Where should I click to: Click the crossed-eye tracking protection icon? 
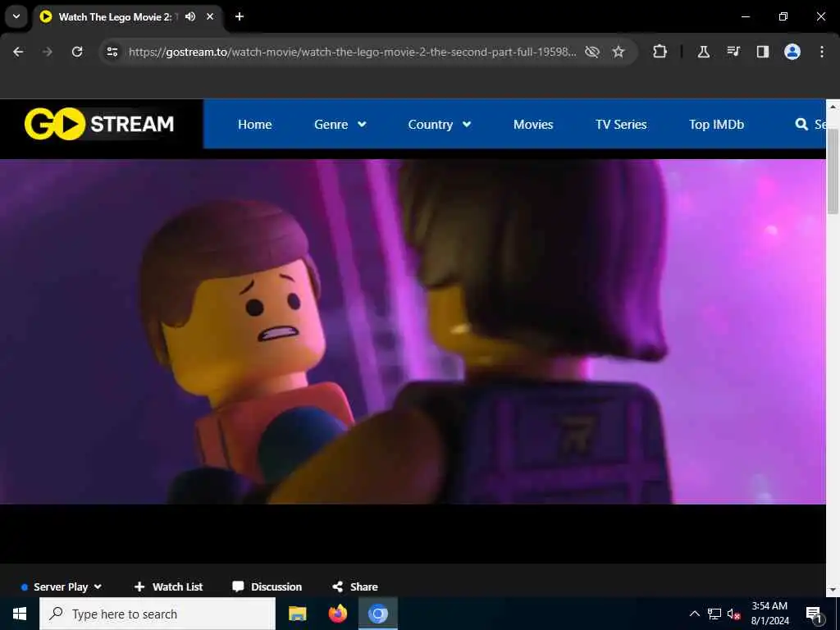(592, 52)
